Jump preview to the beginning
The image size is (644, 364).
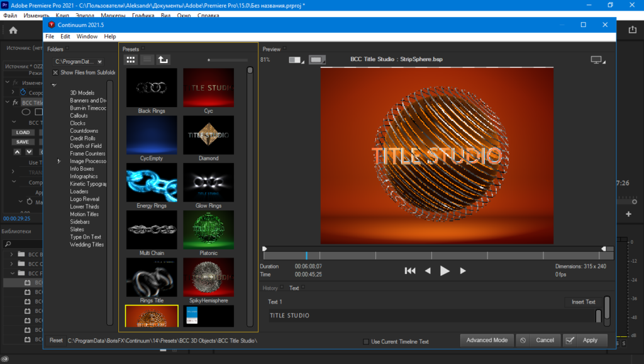click(410, 271)
